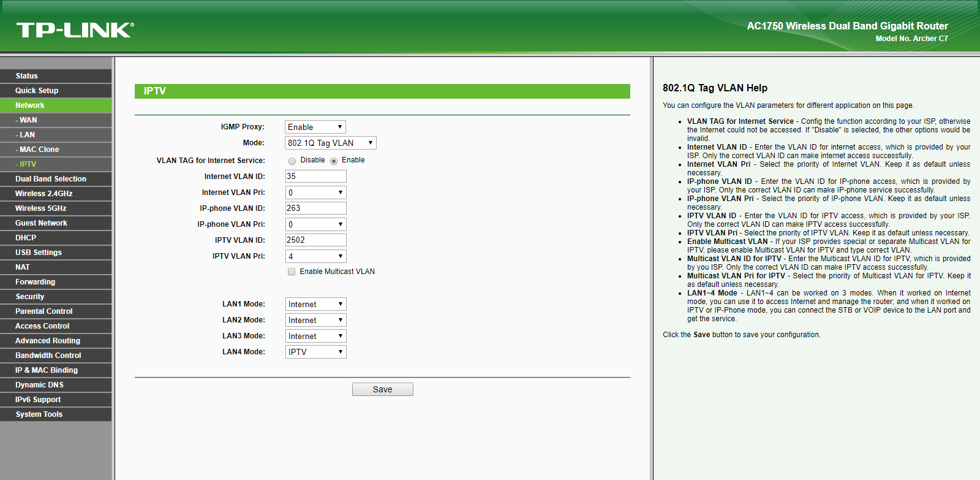Go to Quick Setup in sidebar
The image size is (980, 480).
56,91
